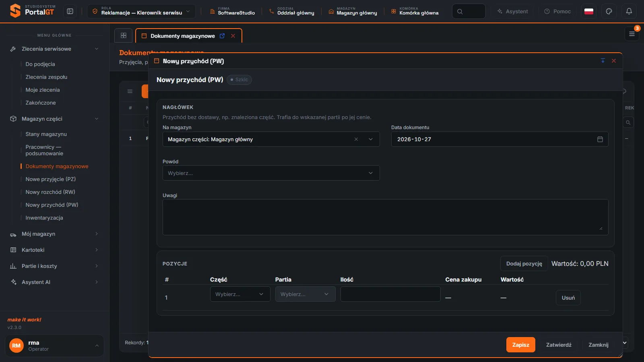Open the theme palette icon

pyautogui.click(x=609, y=11)
